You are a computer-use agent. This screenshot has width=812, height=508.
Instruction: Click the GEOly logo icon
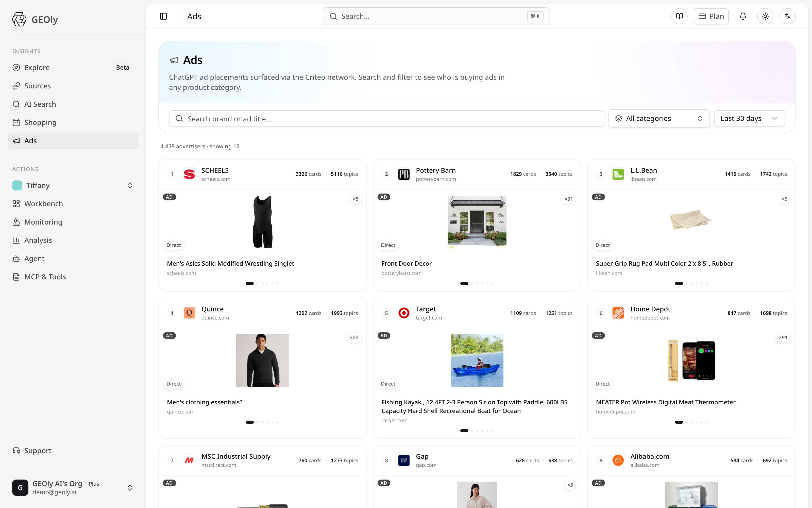point(19,19)
